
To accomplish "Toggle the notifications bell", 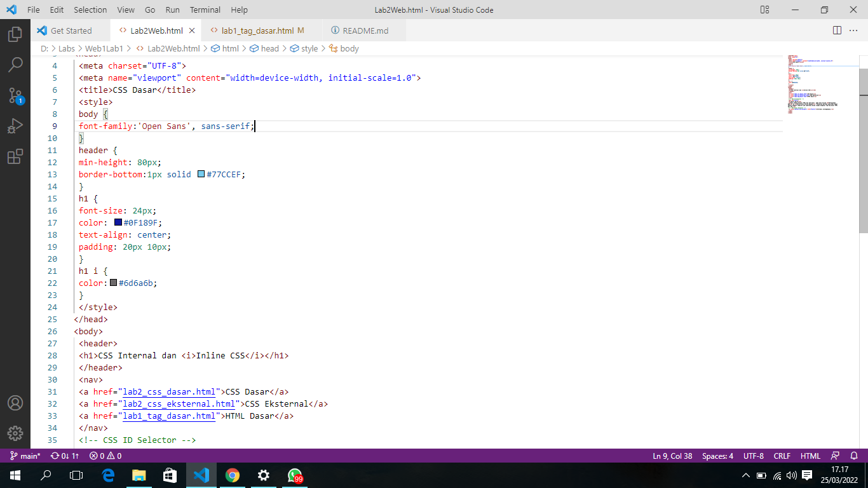I will coord(853,456).
